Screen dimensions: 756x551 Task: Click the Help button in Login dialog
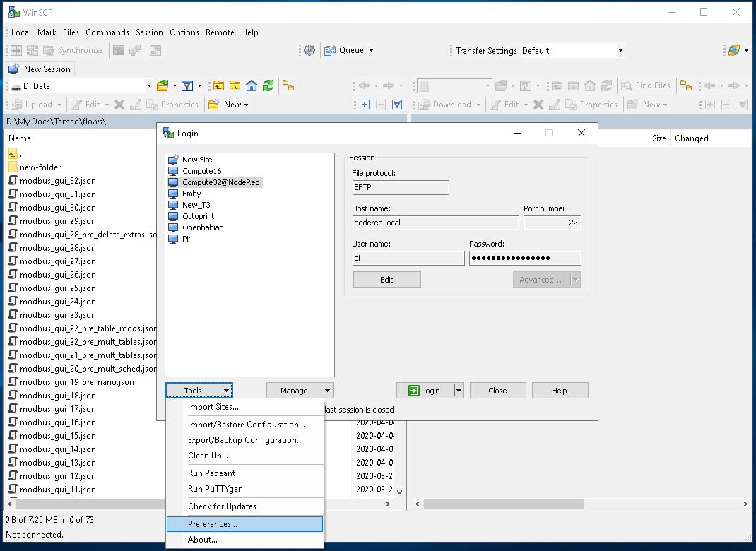click(560, 391)
